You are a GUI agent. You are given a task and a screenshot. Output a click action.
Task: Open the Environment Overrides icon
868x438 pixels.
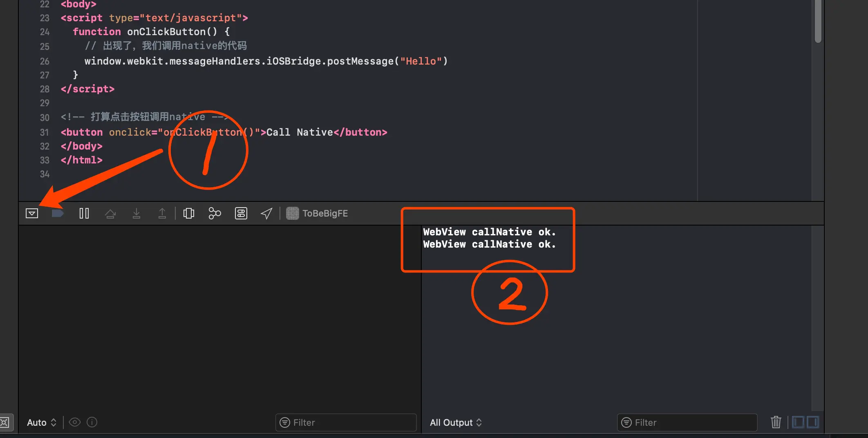coord(241,213)
